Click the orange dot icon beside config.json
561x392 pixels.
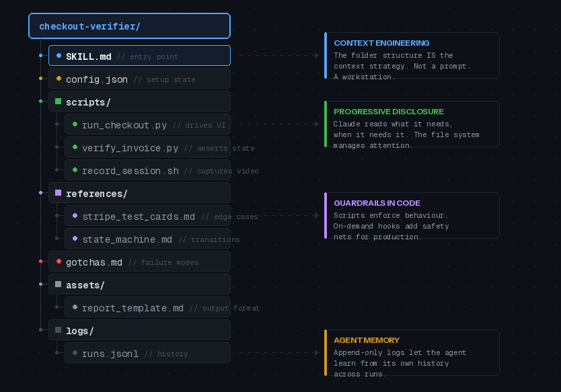pyautogui.click(x=59, y=79)
